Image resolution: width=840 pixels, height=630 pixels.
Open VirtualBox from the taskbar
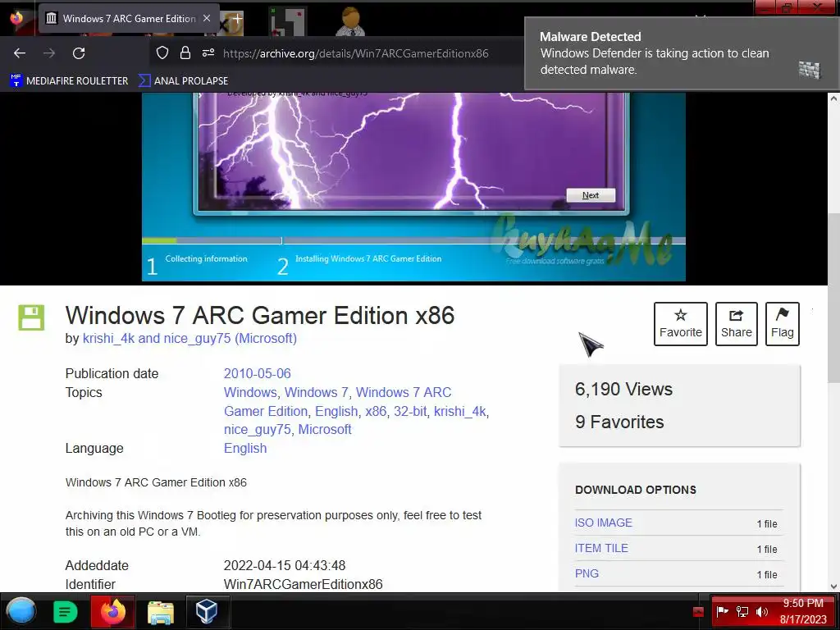(206, 611)
